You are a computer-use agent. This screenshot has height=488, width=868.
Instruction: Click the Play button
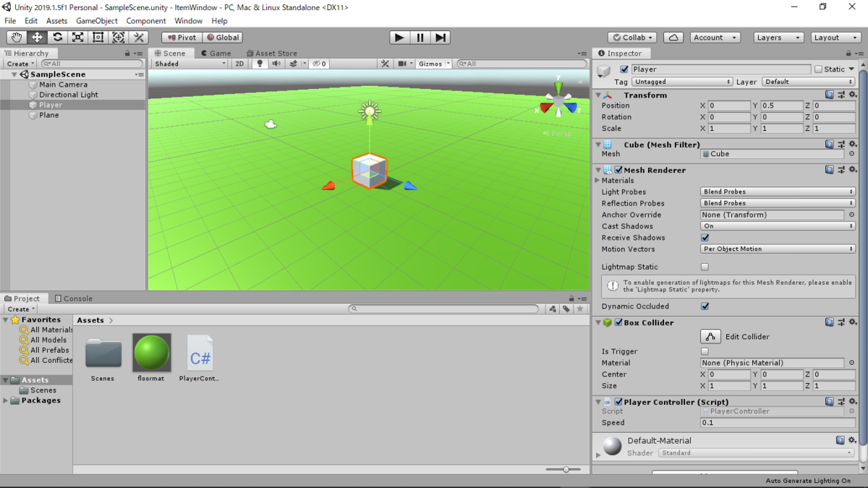click(x=399, y=38)
